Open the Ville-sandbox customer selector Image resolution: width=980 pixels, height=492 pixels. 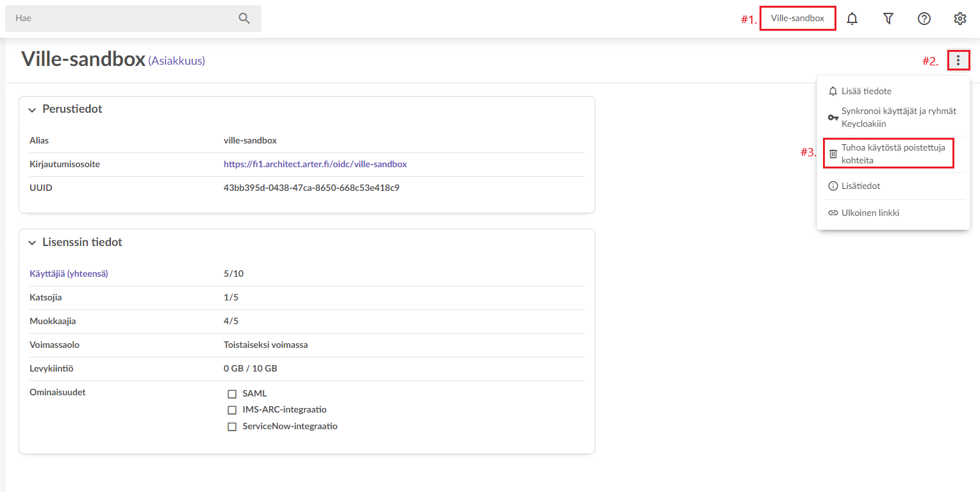tap(797, 19)
